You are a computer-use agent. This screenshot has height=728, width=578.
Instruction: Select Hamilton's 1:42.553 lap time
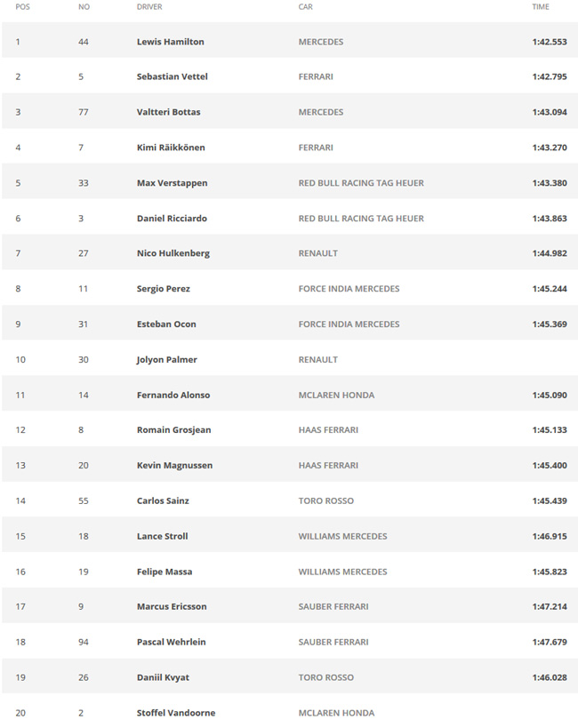point(550,42)
